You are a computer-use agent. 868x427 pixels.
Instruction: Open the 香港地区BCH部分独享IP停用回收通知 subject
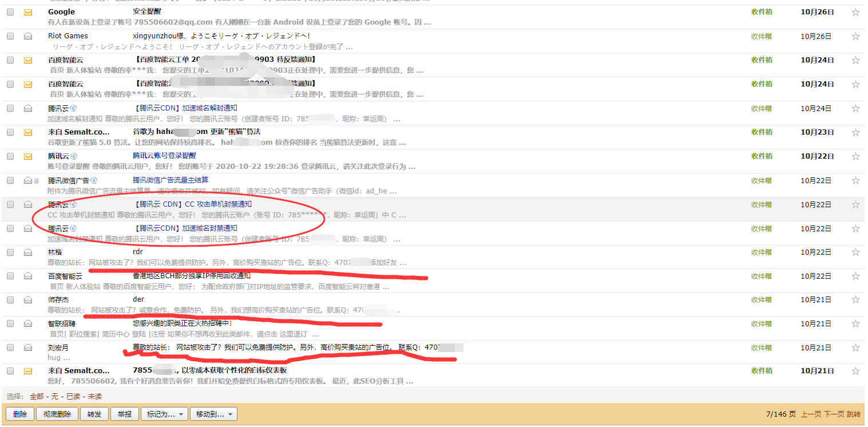pos(192,276)
